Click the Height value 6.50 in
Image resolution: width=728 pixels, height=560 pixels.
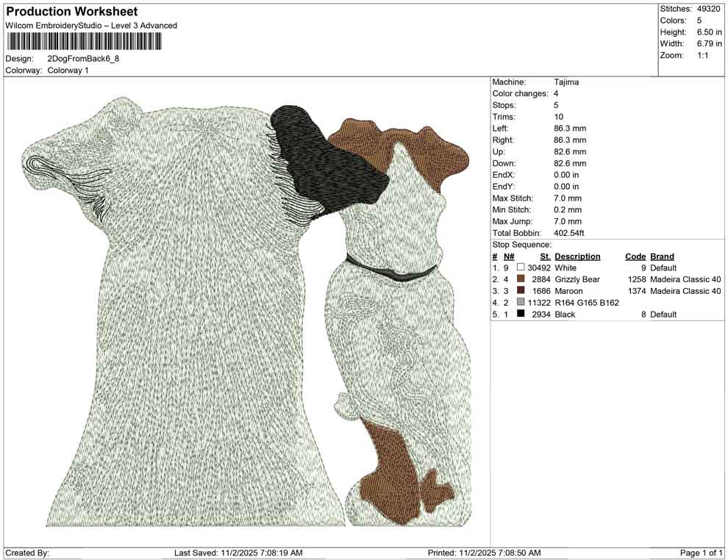710,32
